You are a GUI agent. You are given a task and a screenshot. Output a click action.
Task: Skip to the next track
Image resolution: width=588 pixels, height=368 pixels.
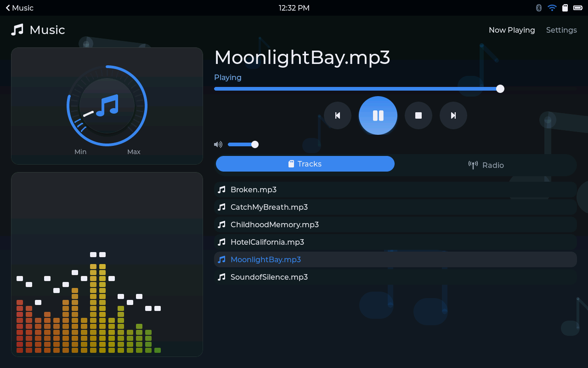(x=453, y=115)
